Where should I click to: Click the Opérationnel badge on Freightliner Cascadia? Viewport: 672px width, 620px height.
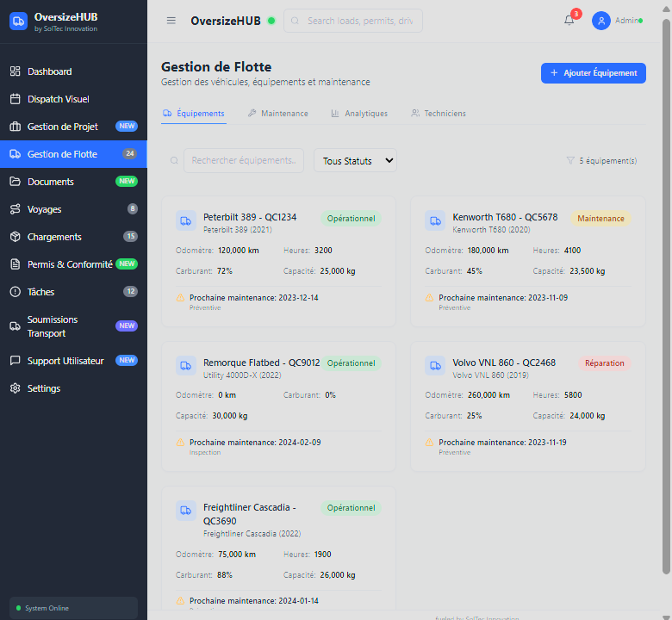(x=351, y=508)
